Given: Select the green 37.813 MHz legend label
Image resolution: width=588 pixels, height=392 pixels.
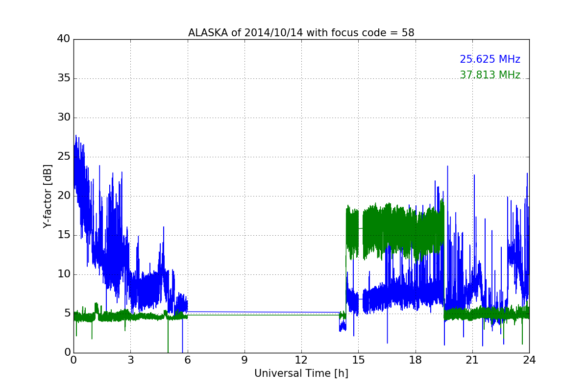Looking at the screenshot, I should [x=490, y=75].
